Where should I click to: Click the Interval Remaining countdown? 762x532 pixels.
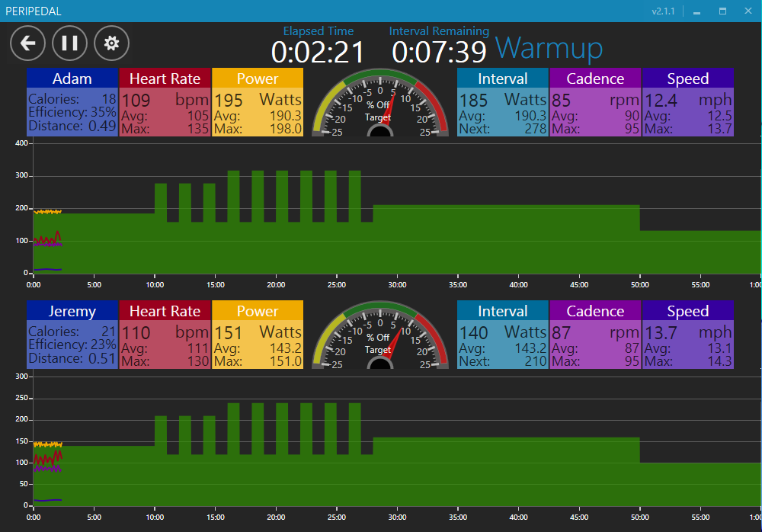[439, 52]
